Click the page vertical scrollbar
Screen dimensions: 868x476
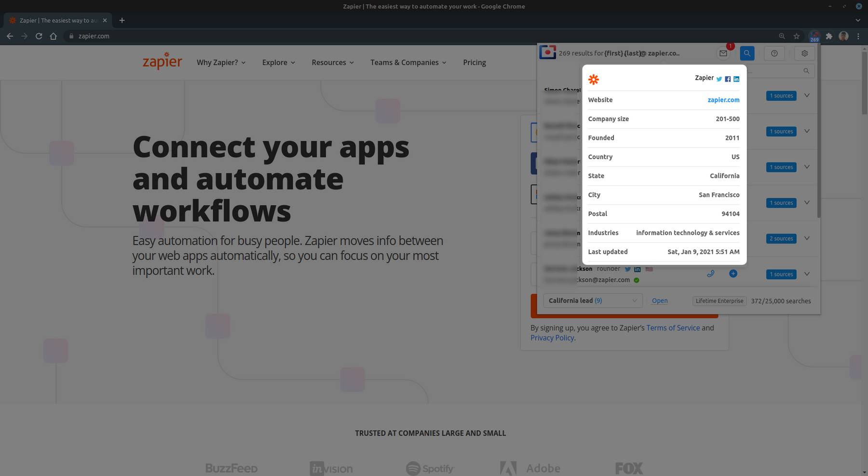(x=864, y=82)
